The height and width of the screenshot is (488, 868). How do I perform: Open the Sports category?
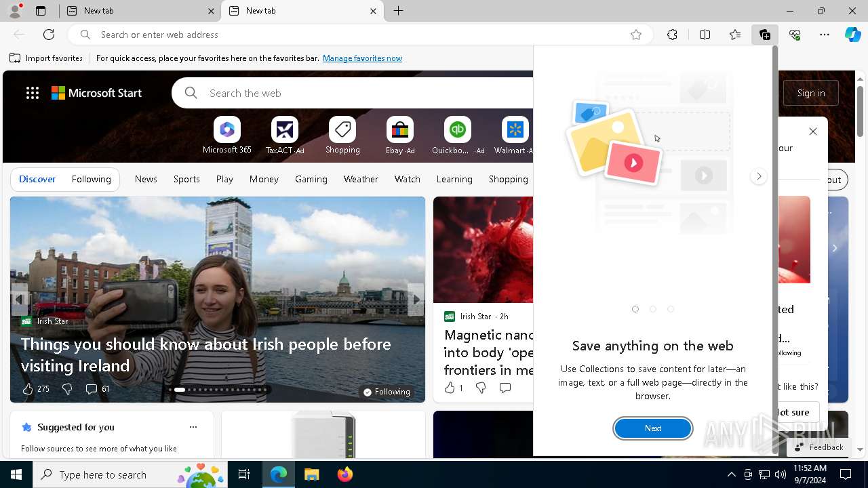click(x=186, y=179)
